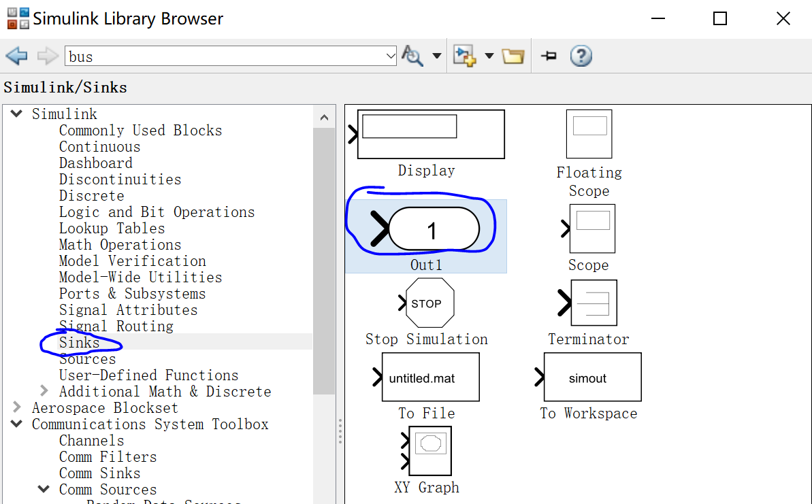Select Discrete library

[92, 195]
